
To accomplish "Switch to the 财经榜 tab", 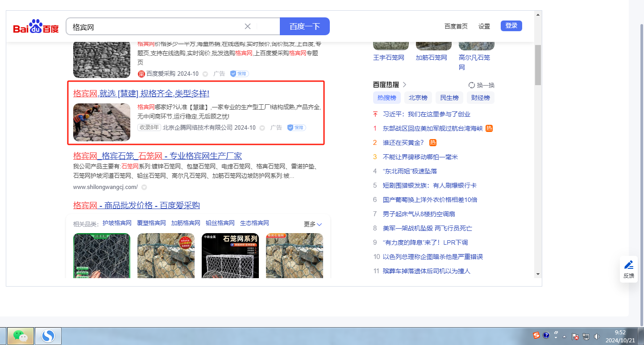I will [481, 98].
